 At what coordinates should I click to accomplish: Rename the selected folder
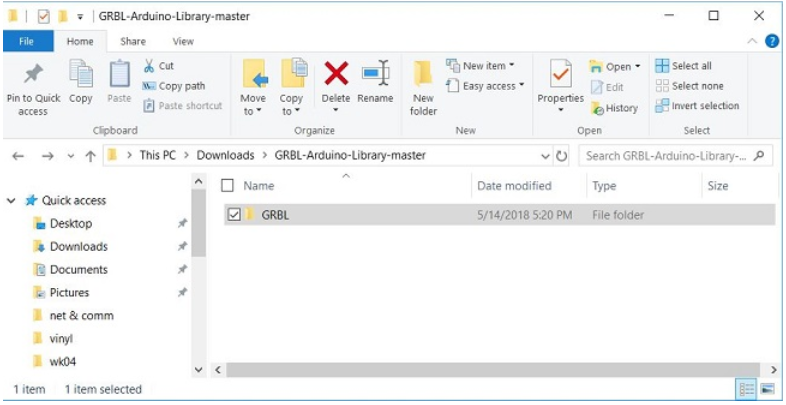pos(375,82)
